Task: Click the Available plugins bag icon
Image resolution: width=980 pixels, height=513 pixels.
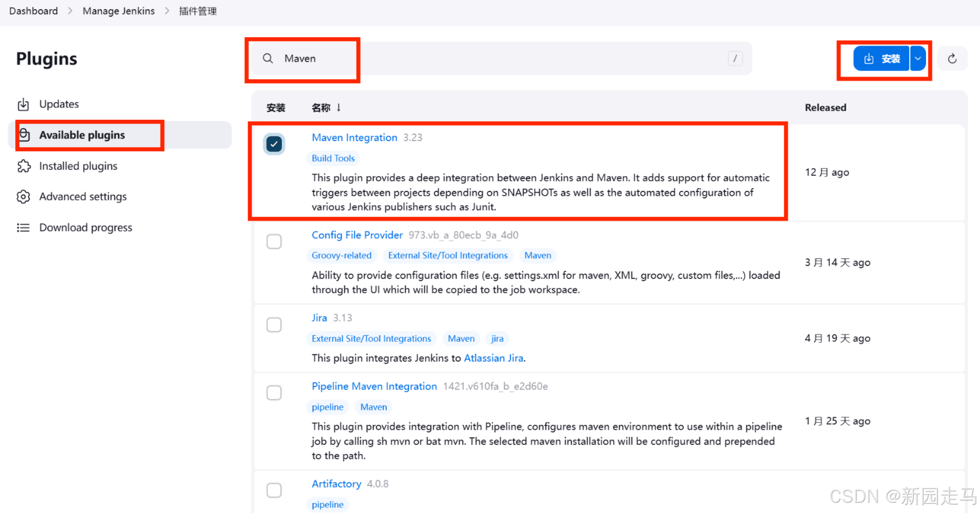Action: pos(24,135)
